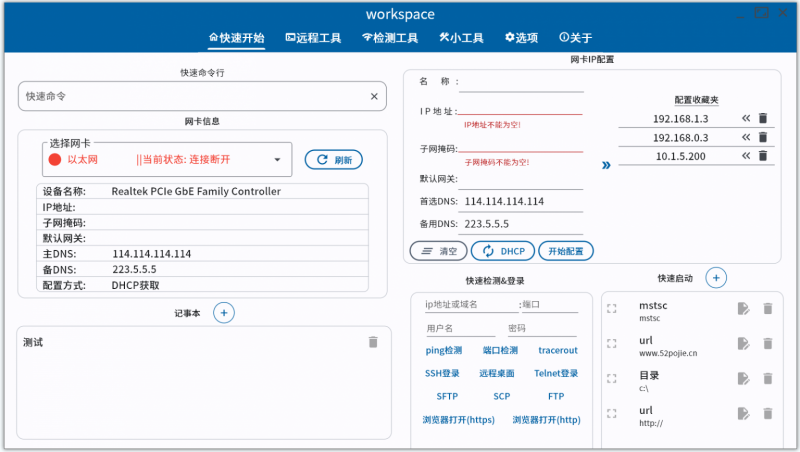Run tracerout
This screenshot has width=800, height=452.
(558, 350)
